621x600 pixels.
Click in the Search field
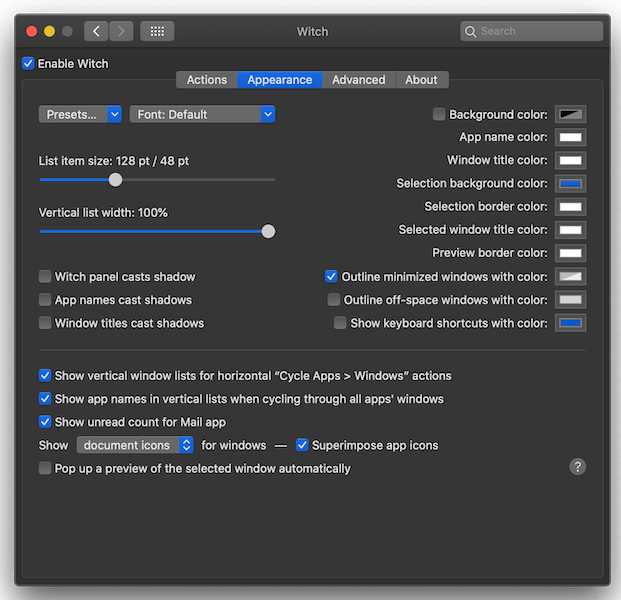(x=531, y=31)
